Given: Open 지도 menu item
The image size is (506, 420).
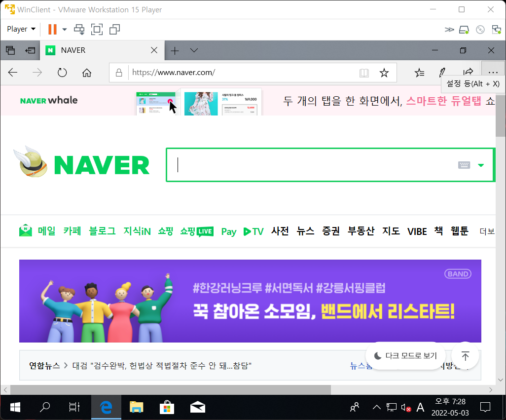Looking at the screenshot, I should pos(391,231).
